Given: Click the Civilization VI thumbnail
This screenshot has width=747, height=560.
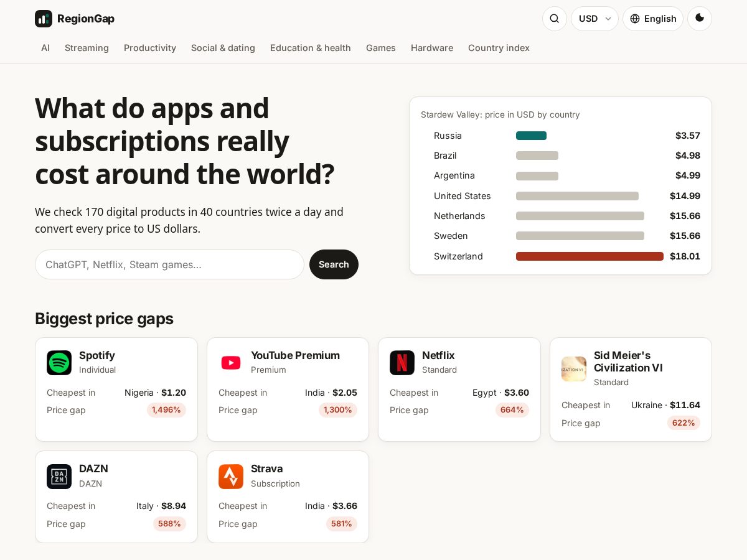Looking at the screenshot, I should (x=574, y=369).
